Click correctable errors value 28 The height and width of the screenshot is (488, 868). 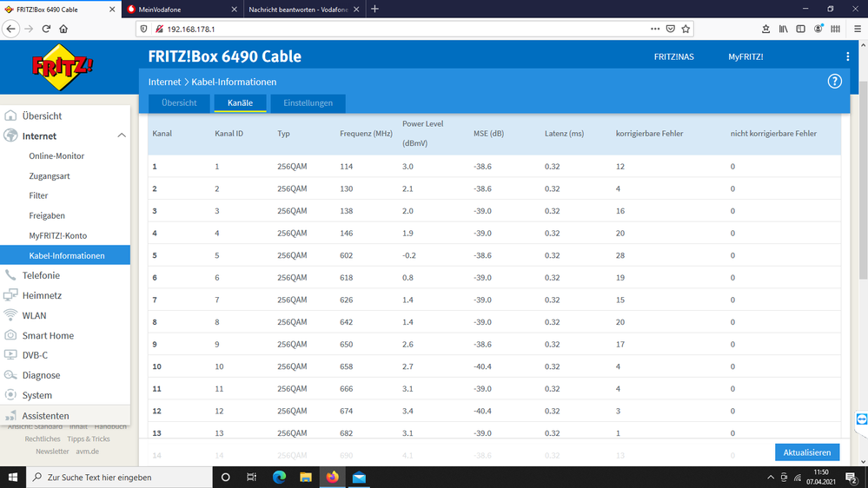(x=620, y=255)
